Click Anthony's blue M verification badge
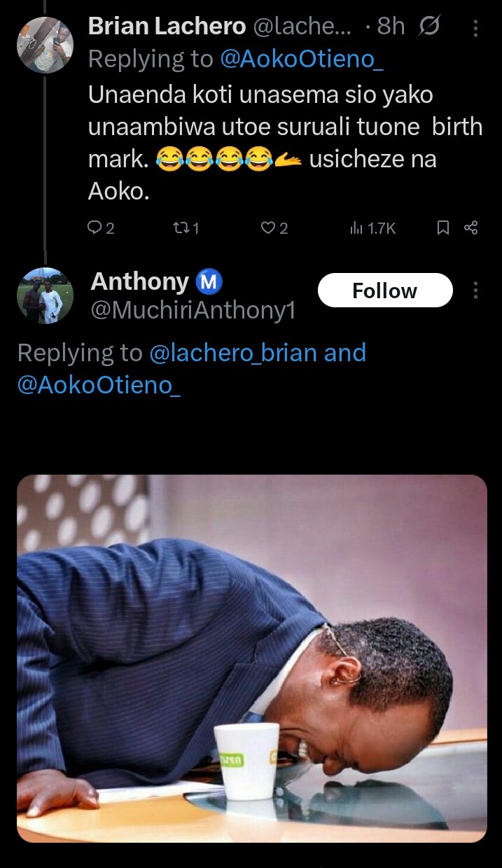 point(209,281)
